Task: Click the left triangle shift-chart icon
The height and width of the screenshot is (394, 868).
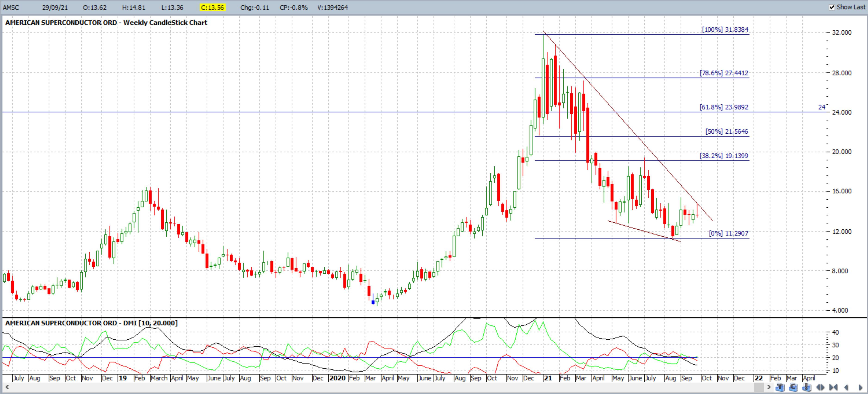Action: (846, 387)
